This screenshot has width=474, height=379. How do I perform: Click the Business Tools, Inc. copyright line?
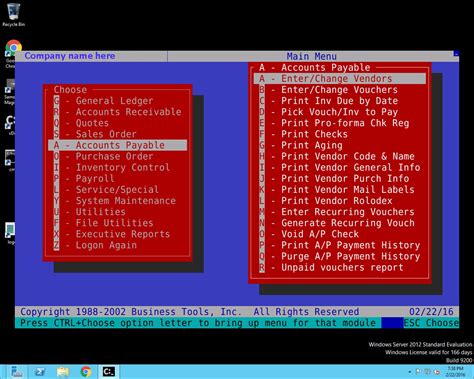pos(190,312)
